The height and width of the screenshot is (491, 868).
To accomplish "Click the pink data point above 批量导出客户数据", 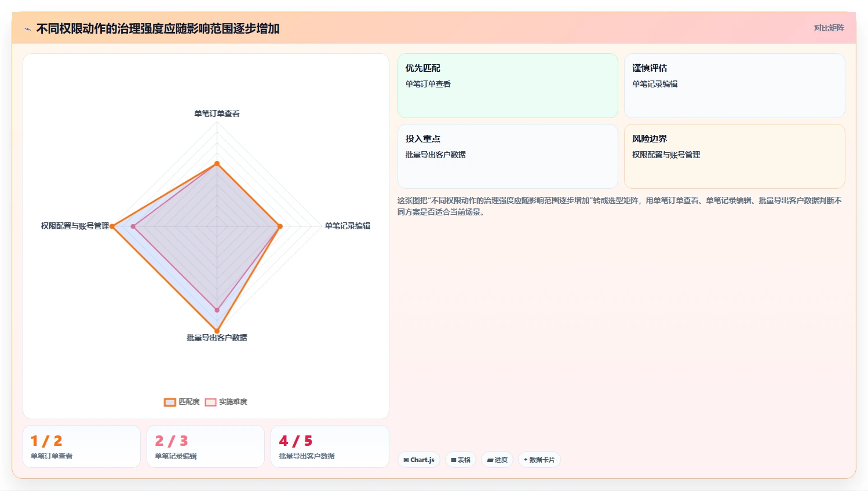I will pyautogui.click(x=217, y=310).
